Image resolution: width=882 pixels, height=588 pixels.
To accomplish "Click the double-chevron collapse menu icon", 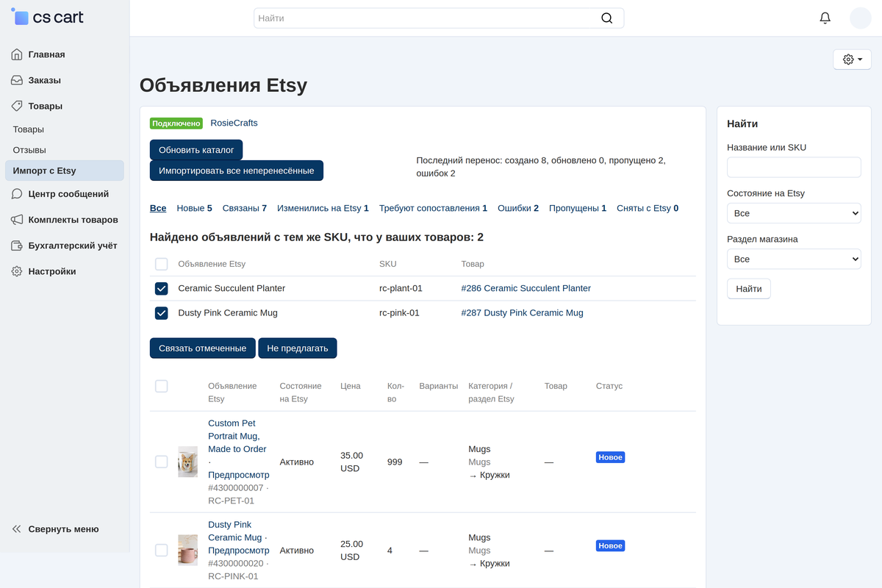I will pos(17,529).
